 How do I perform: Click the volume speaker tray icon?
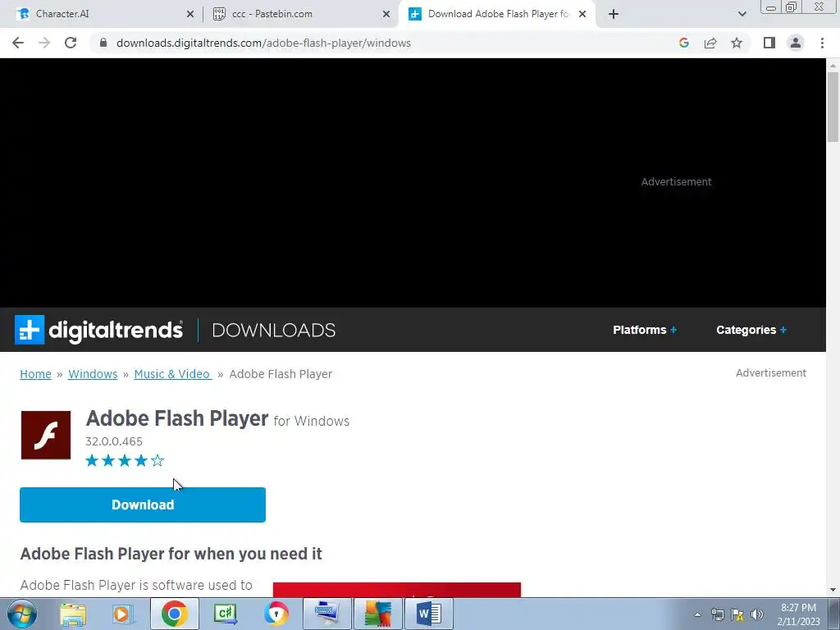757,614
